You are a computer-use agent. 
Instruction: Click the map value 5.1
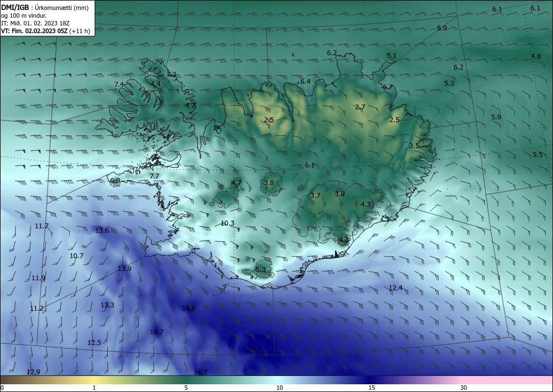click(x=392, y=56)
